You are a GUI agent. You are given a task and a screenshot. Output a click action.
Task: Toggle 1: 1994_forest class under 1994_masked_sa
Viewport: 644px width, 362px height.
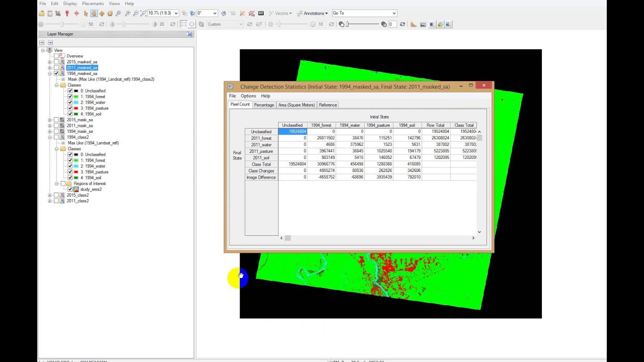point(70,97)
